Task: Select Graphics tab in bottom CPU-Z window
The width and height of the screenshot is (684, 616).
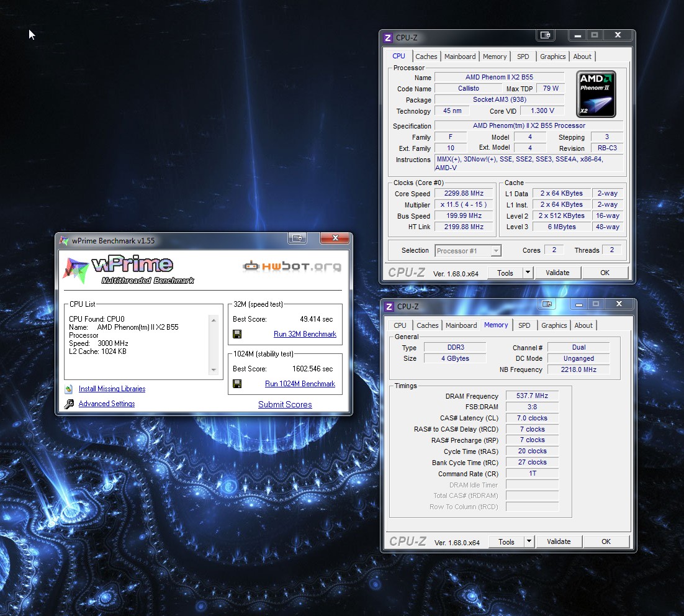Action: [554, 325]
